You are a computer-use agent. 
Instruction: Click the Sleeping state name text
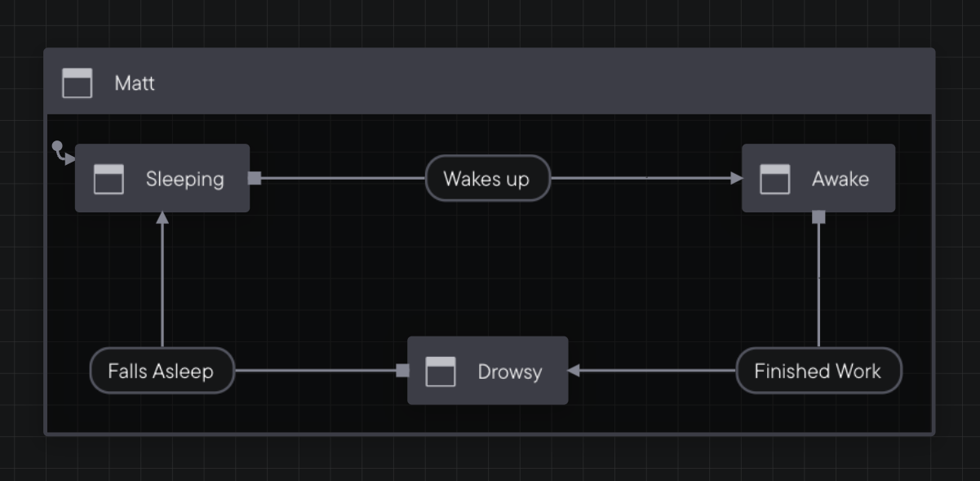coord(184,179)
